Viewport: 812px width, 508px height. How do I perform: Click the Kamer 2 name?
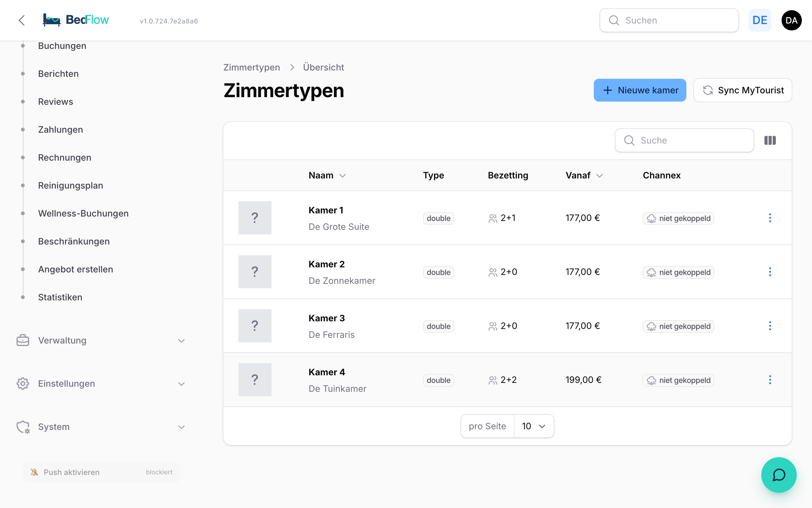coord(326,264)
